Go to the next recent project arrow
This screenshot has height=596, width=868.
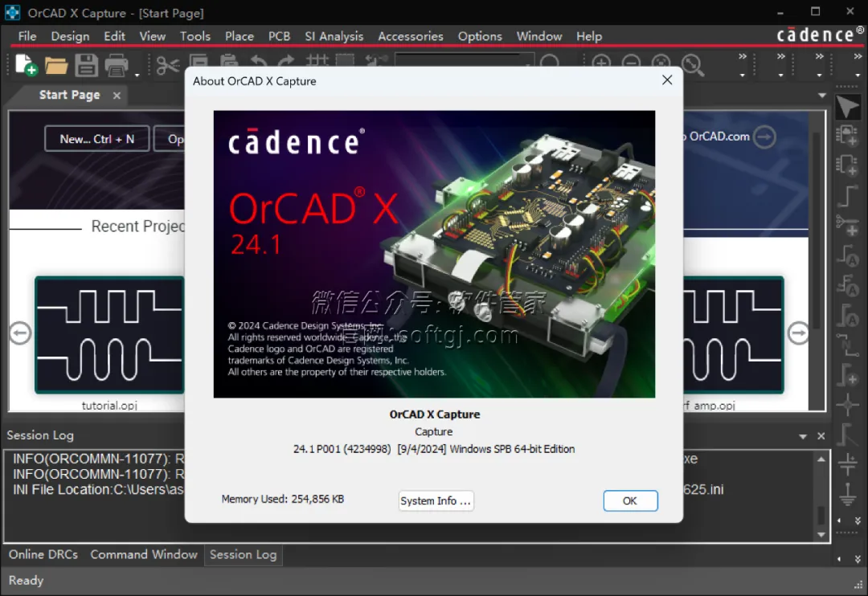tap(798, 333)
